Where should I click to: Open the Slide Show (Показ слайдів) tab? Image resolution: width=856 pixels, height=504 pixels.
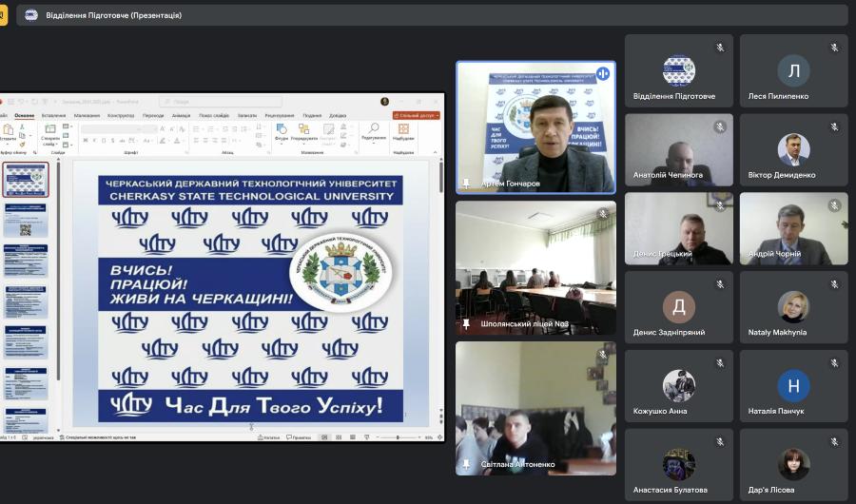[x=214, y=116]
